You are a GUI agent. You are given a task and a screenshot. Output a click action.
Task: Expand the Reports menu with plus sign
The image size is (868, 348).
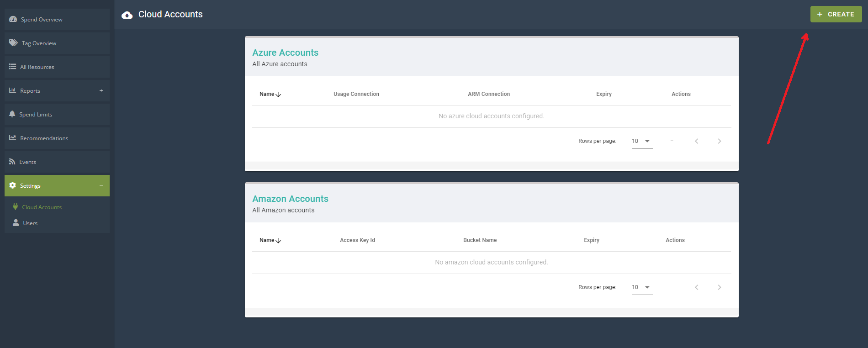tap(101, 90)
